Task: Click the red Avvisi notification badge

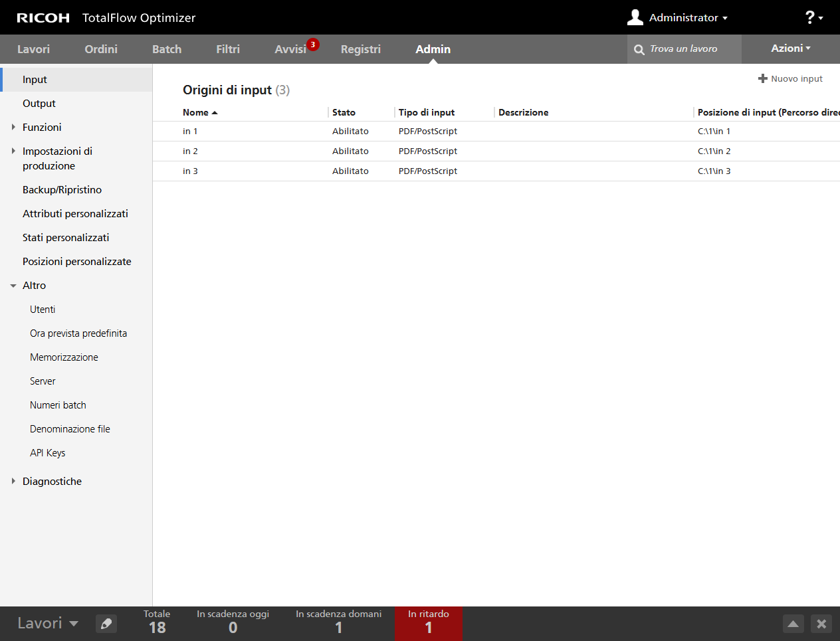Action: coord(313,45)
